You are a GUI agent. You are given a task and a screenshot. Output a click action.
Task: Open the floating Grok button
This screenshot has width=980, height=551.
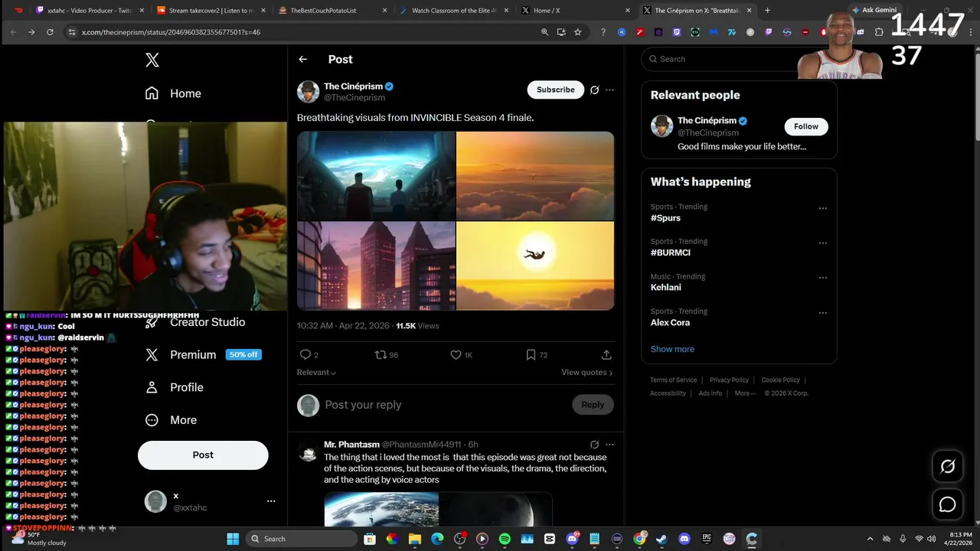tap(948, 467)
